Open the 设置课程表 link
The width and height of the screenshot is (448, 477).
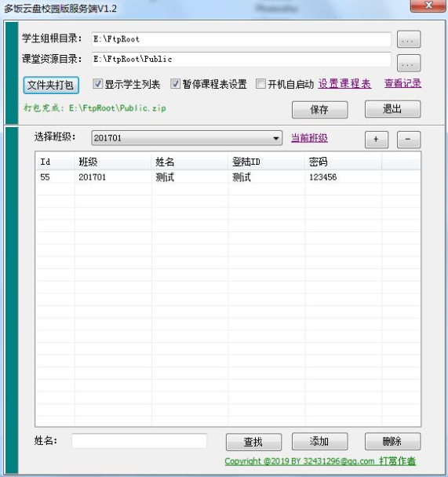(x=344, y=83)
